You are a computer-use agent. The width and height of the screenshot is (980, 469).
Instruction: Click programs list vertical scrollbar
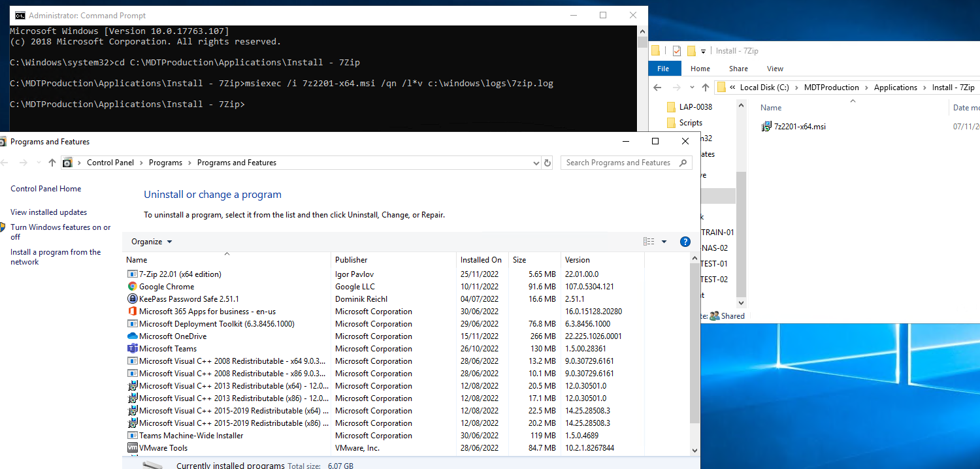tap(694, 344)
